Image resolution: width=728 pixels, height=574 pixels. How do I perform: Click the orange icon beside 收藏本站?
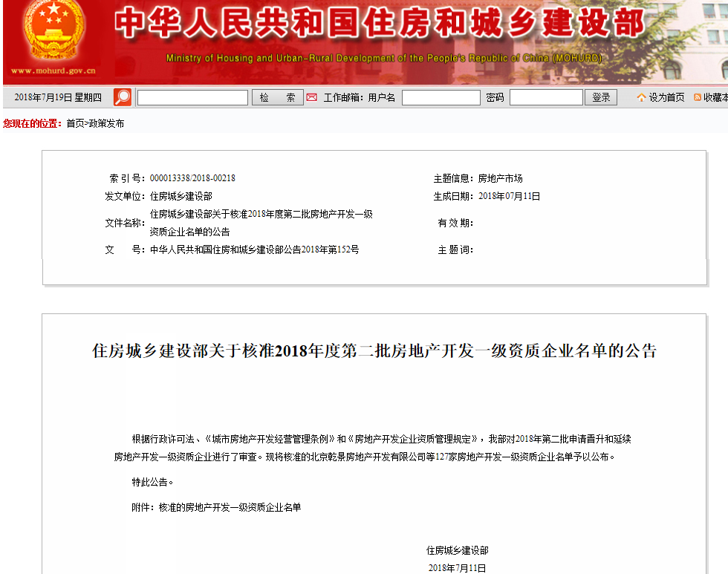[x=698, y=97]
